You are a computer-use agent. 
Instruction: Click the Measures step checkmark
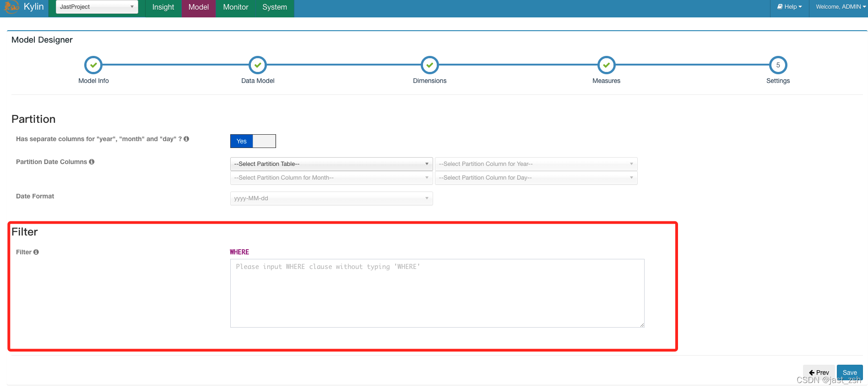click(x=607, y=65)
